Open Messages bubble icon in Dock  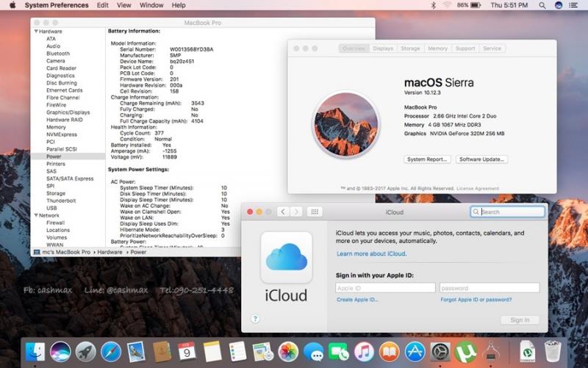click(x=314, y=352)
